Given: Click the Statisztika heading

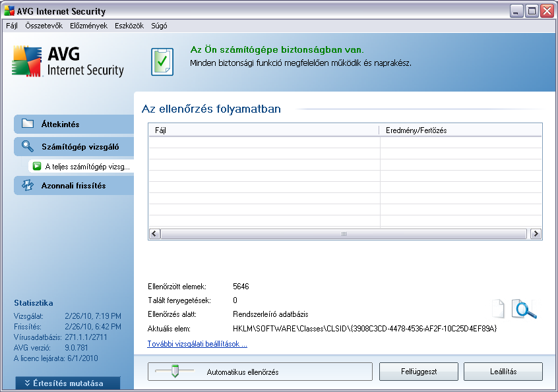Looking at the screenshot, I should [34, 303].
